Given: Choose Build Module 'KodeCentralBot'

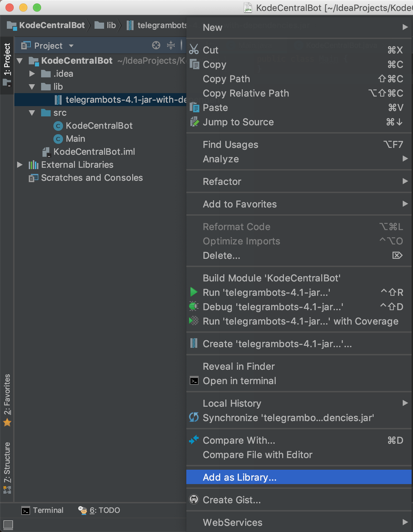Looking at the screenshot, I should (299, 278).
